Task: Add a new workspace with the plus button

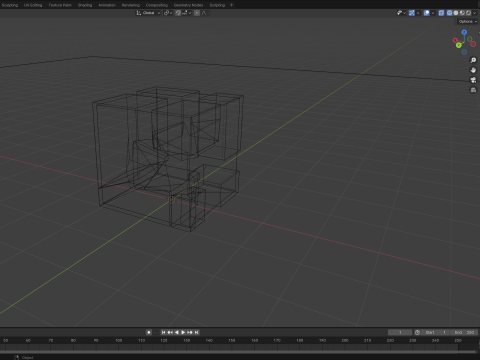Action: click(x=231, y=5)
